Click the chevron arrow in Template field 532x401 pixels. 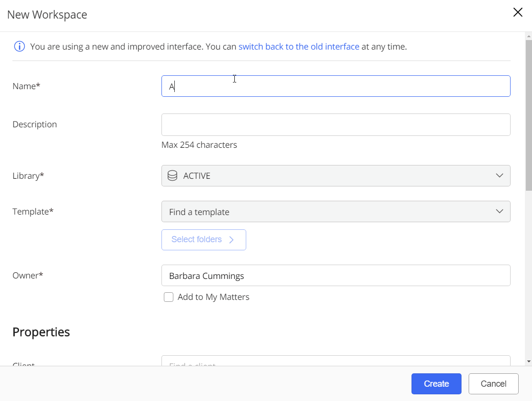[x=499, y=211]
